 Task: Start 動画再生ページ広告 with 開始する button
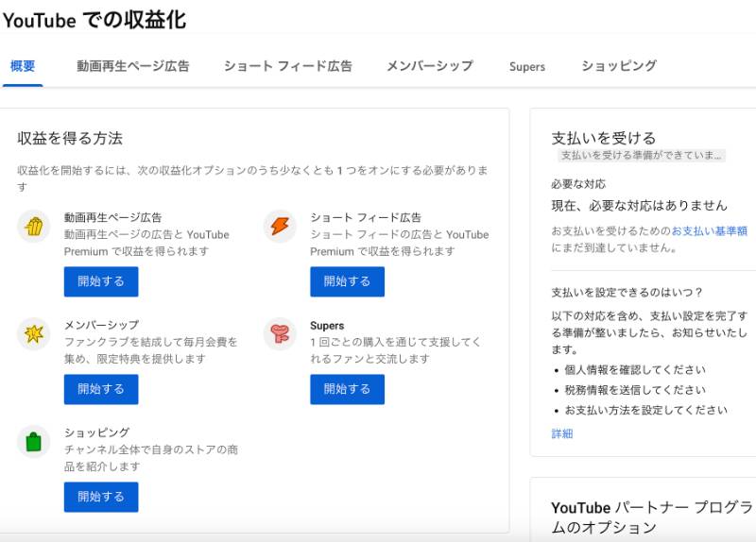coord(101,281)
